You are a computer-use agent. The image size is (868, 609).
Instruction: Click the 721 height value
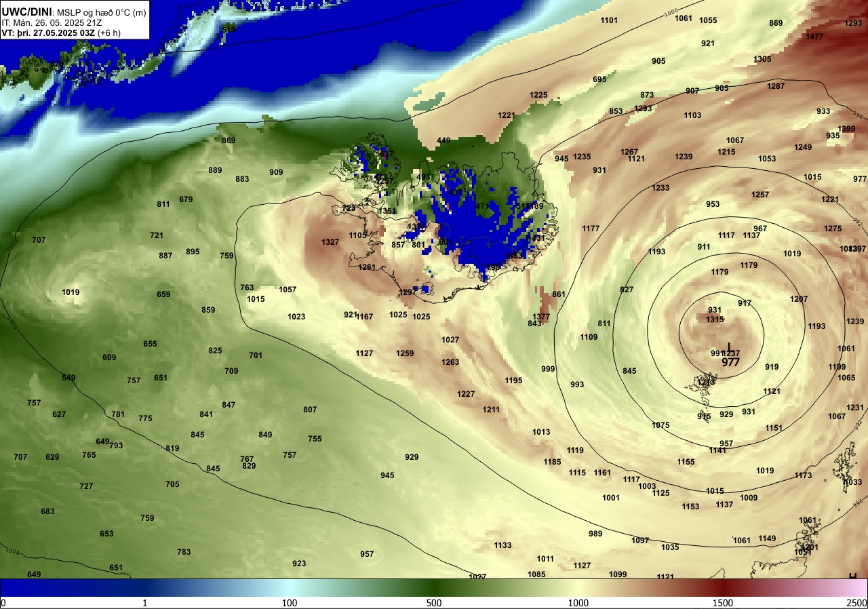(x=157, y=235)
